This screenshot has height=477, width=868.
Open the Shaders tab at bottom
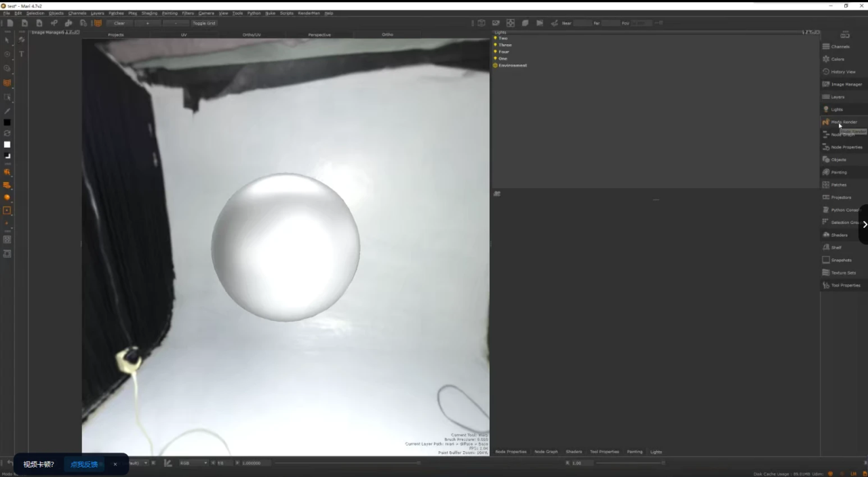[x=574, y=452]
